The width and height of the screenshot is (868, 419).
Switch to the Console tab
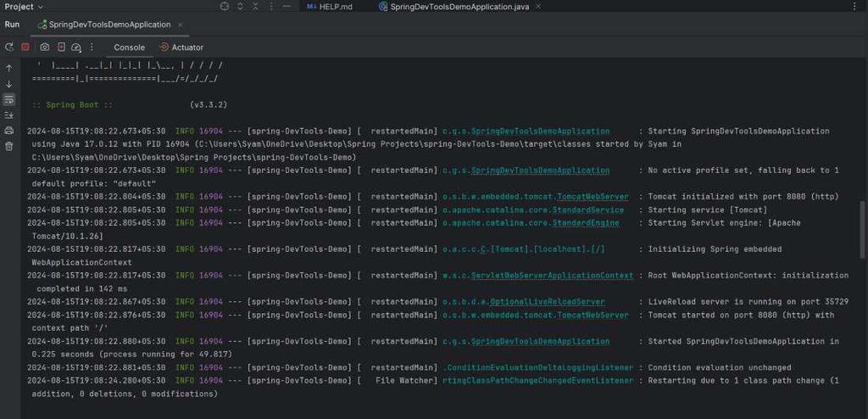pyautogui.click(x=129, y=47)
